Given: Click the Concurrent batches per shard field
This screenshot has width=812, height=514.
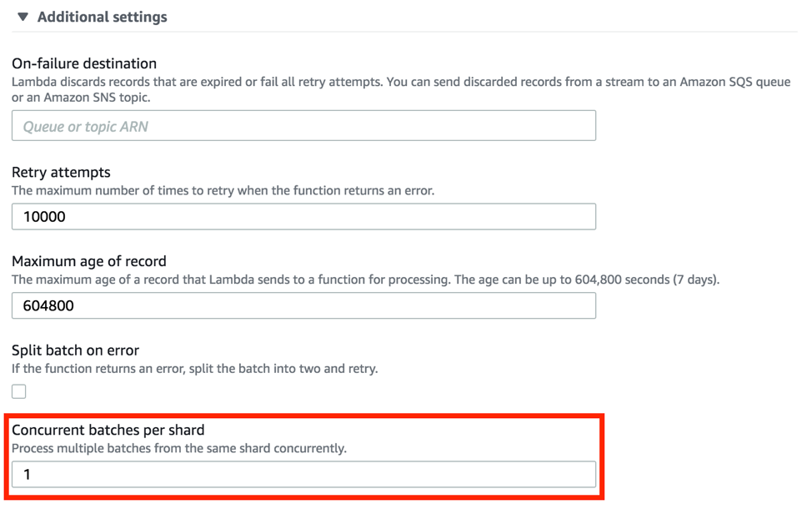Looking at the screenshot, I should [x=303, y=474].
